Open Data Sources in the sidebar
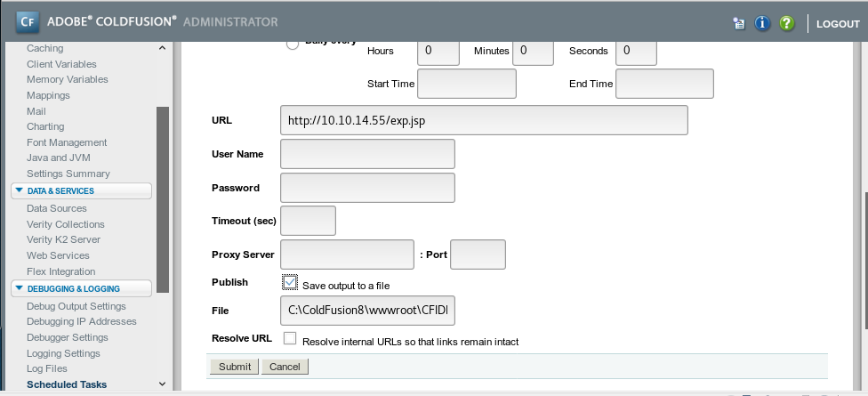This screenshot has height=396, width=868. coord(57,208)
